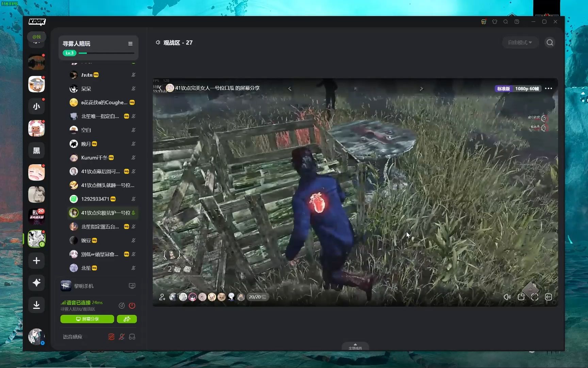Go back using the stream's left chevron
This screenshot has height=368, width=588.
160,88
